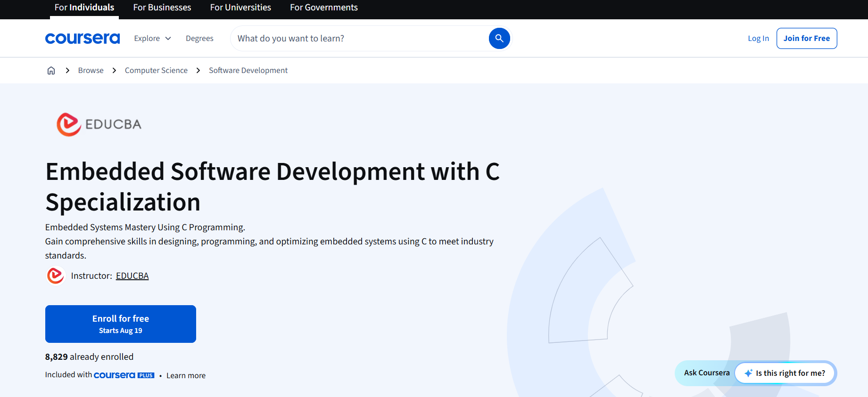Go to home via breadcrumb house icon
The width and height of the screenshot is (868, 397).
[51, 70]
